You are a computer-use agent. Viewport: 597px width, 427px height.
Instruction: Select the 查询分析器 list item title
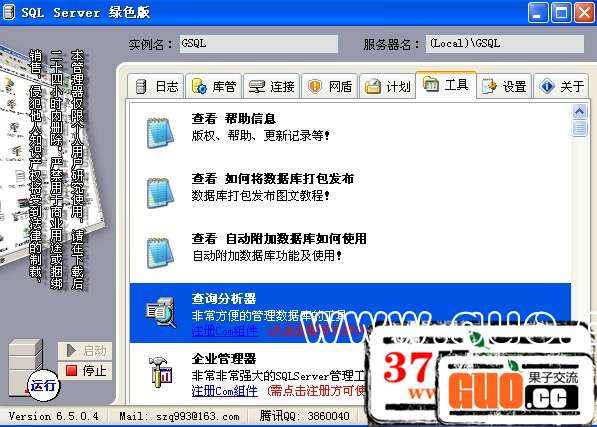click(x=223, y=298)
